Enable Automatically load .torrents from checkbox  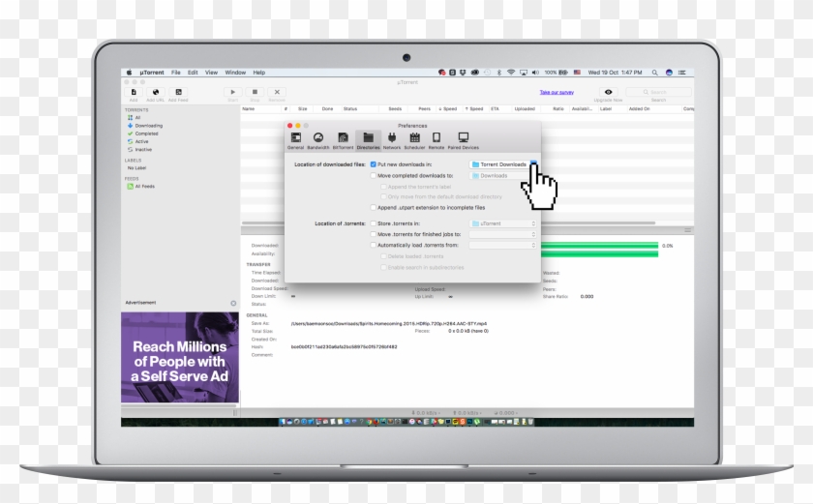pos(373,245)
